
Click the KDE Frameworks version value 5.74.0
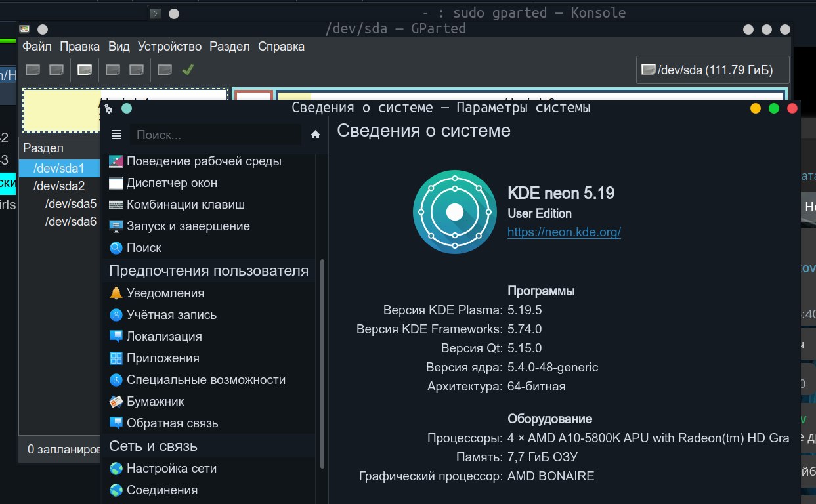coord(525,329)
